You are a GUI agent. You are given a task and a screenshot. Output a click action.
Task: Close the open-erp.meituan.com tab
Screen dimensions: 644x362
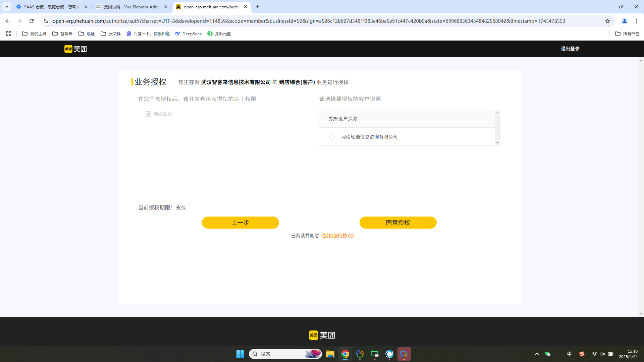[x=246, y=7]
